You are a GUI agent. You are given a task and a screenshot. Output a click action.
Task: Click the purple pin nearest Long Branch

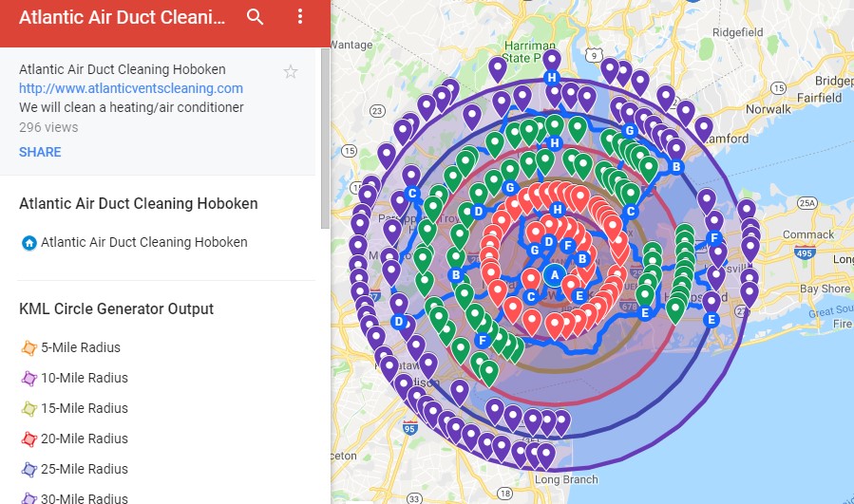(x=545, y=457)
